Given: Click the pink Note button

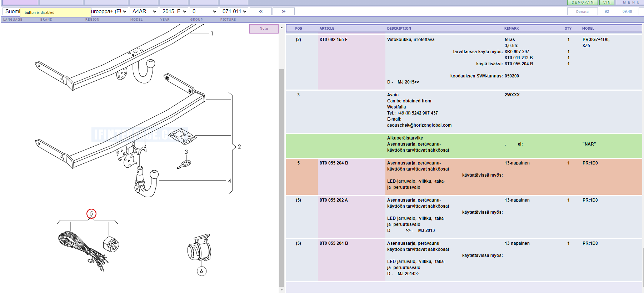Looking at the screenshot, I should [264, 29].
